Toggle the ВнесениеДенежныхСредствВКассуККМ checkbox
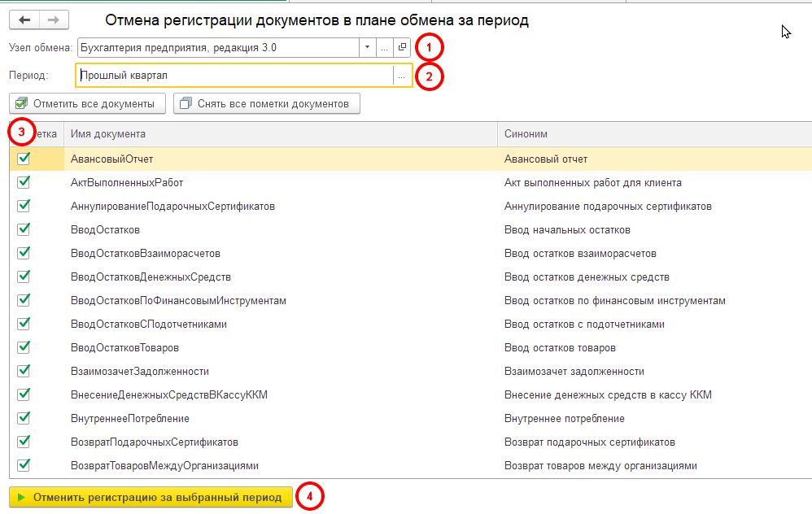The image size is (812, 514). click(x=24, y=394)
